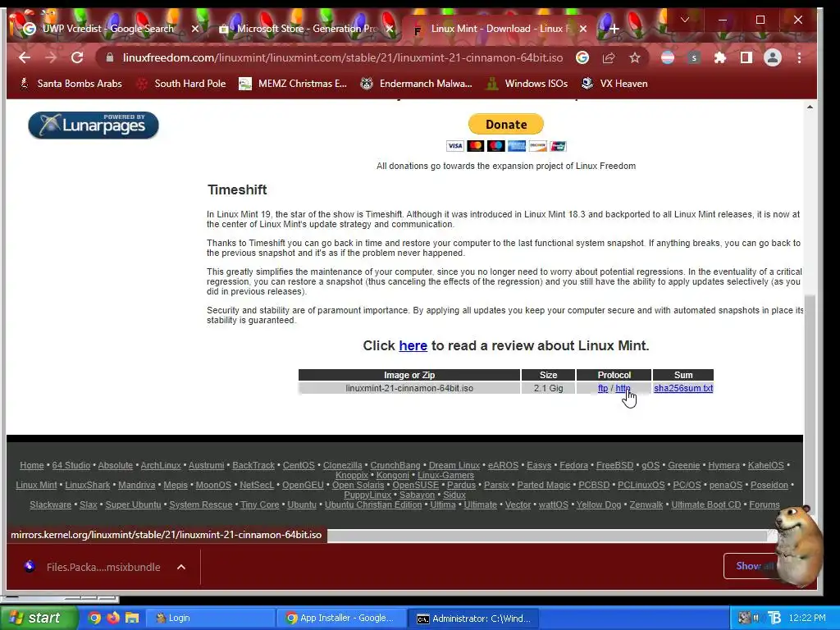The image size is (840, 630).
Task: Close the UWP Vcredist Google Search tab
Action: (195, 29)
